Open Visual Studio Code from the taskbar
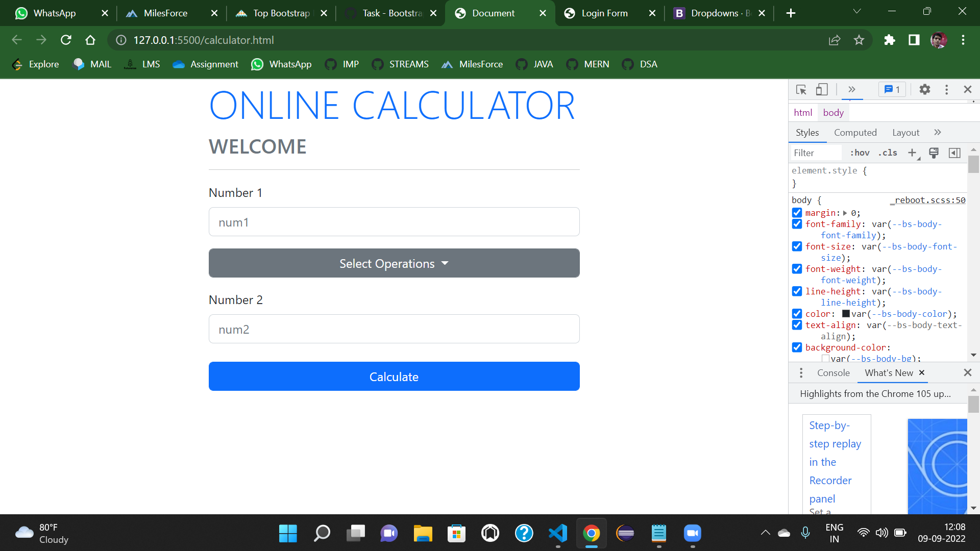Screen dimensions: 980x551 pos(558,533)
